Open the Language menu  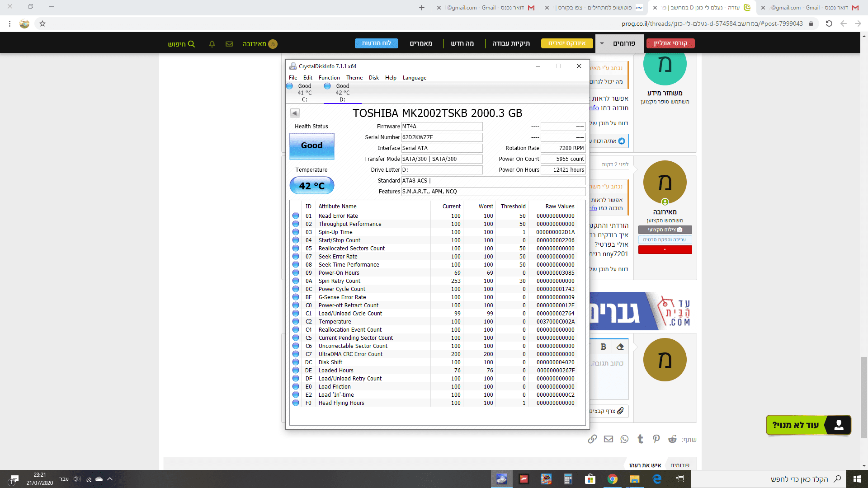415,78
